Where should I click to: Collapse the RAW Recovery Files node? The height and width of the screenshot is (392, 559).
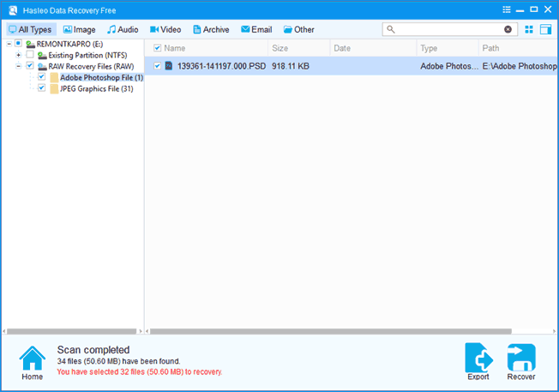click(x=18, y=66)
